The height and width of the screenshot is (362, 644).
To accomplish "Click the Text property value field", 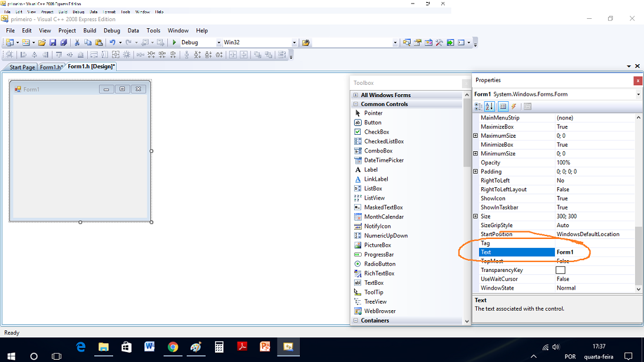I will click(595, 252).
